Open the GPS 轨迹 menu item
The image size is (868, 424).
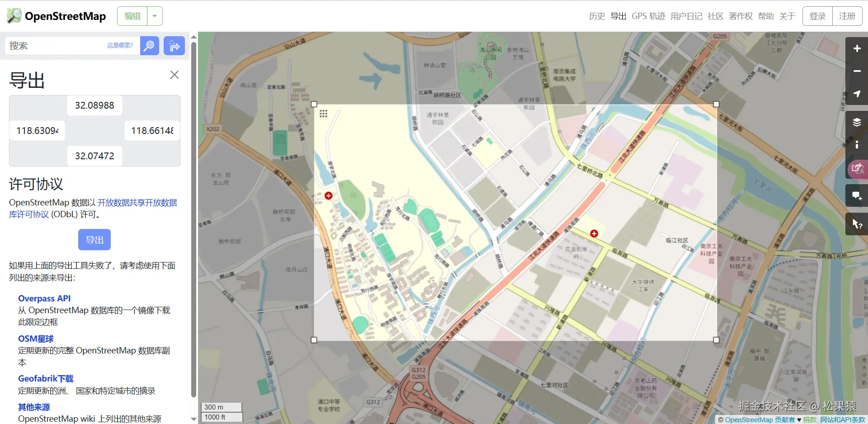pyautogui.click(x=648, y=16)
